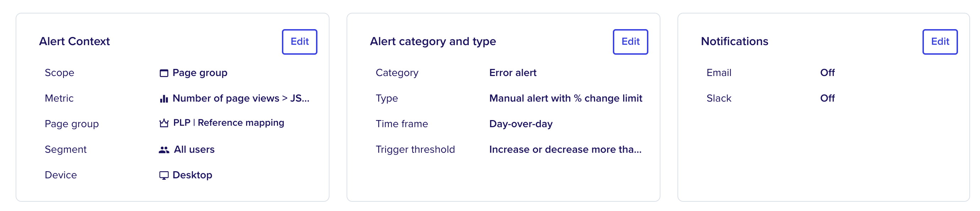This screenshot has width=980, height=211.
Task: Click the Notifications heading
Action: tap(734, 41)
